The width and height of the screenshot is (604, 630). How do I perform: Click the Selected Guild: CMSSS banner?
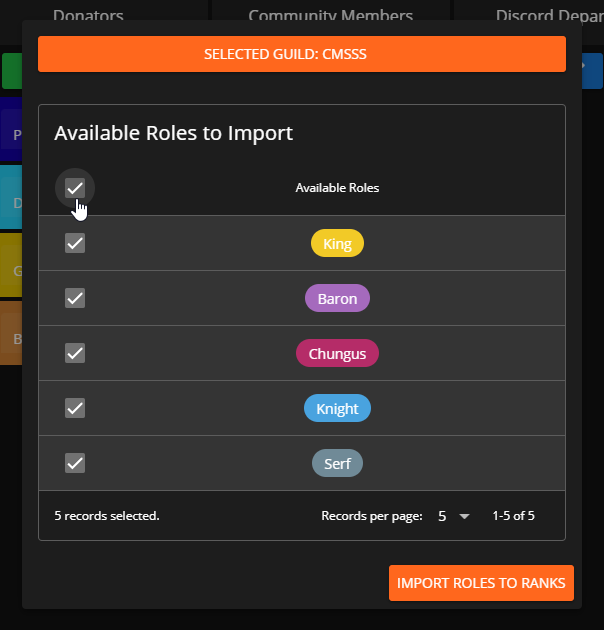coord(302,54)
